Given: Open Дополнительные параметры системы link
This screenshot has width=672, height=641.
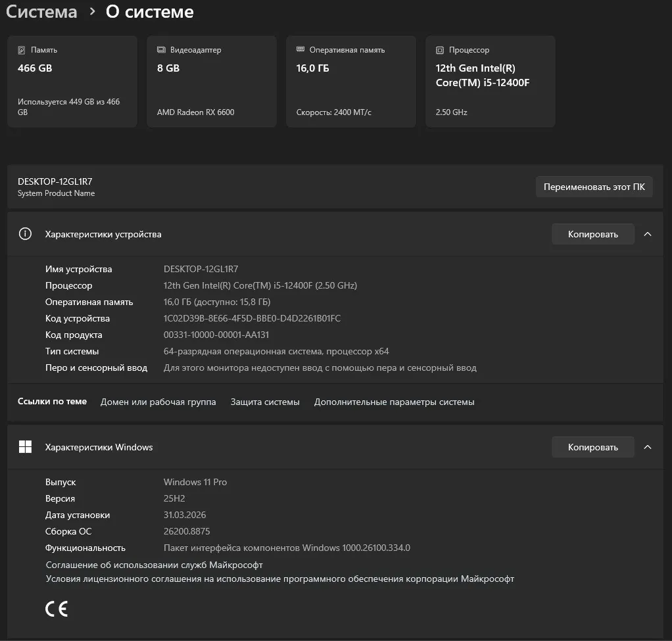Looking at the screenshot, I should pyautogui.click(x=395, y=402).
